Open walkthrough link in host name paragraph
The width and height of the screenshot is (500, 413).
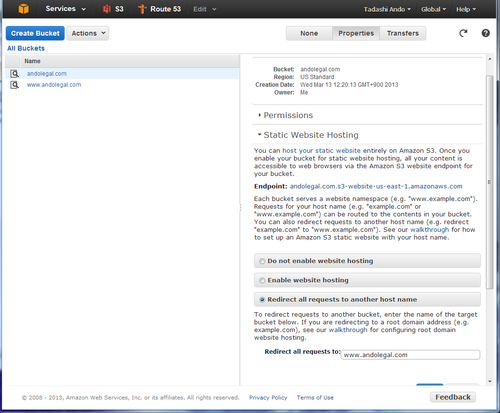pyautogui.click(x=429, y=230)
